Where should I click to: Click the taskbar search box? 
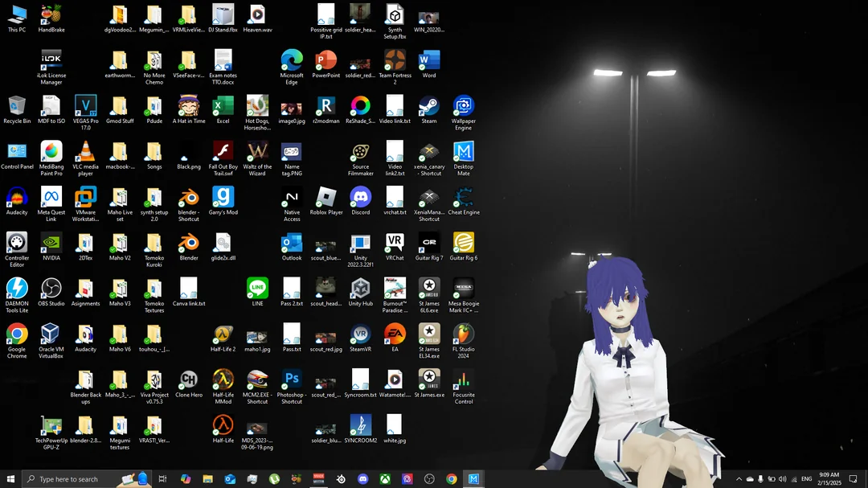coord(87,479)
